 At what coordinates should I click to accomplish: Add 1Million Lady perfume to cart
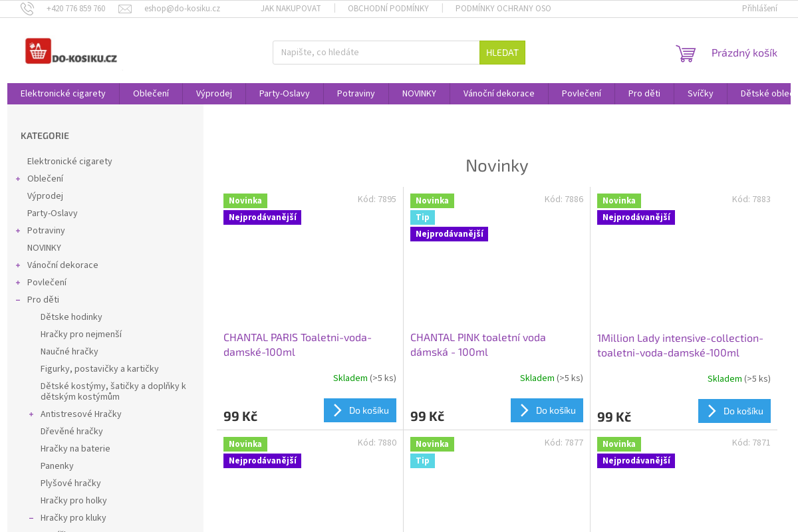click(x=734, y=411)
